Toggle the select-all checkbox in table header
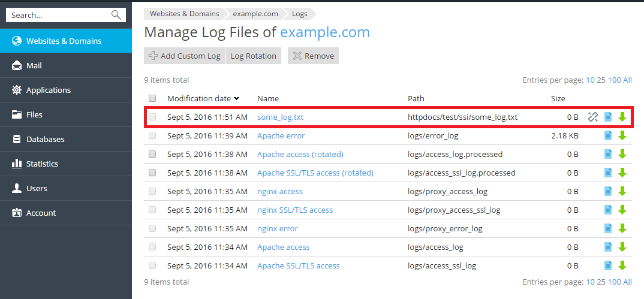The height and width of the screenshot is (299, 644). click(x=152, y=99)
